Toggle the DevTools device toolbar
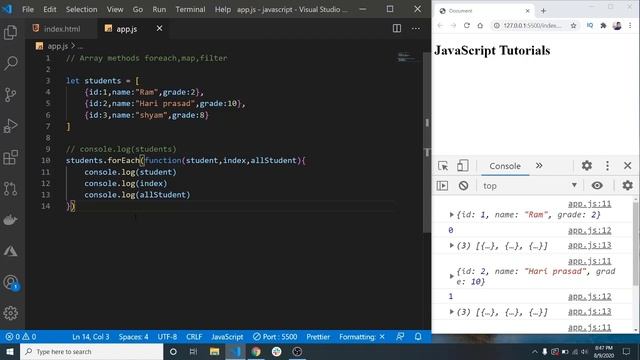Image resolution: width=640 pixels, height=360 pixels. tap(462, 166)
